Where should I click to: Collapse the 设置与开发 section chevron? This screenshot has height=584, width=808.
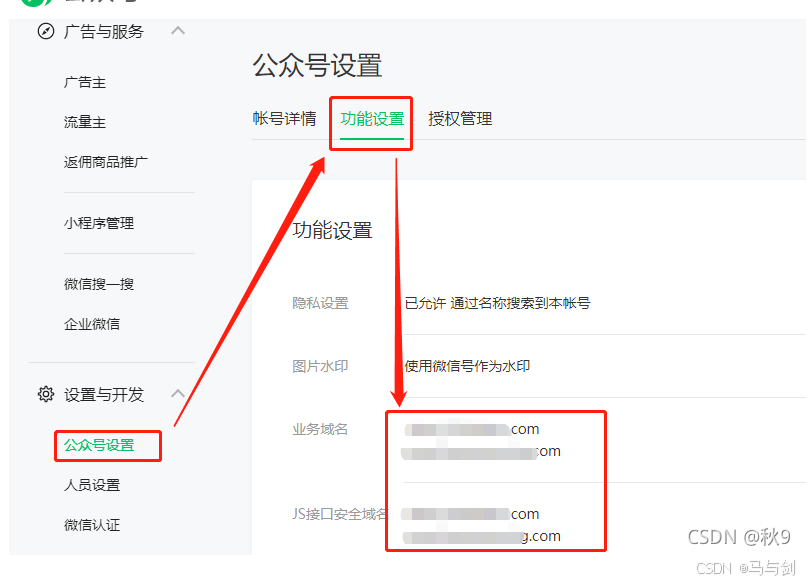[x=178, y=394]
